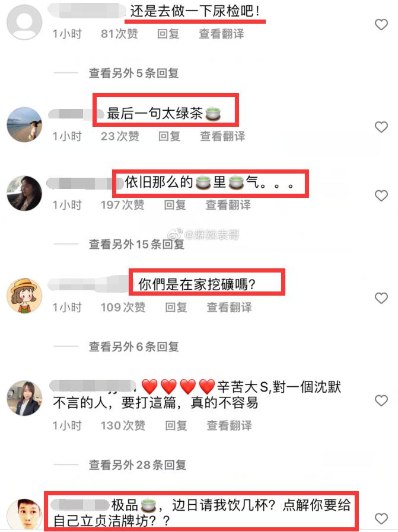Expand 查看另外28条回复
The width and height of the screenshot is (398, 532).
(138, 465)
